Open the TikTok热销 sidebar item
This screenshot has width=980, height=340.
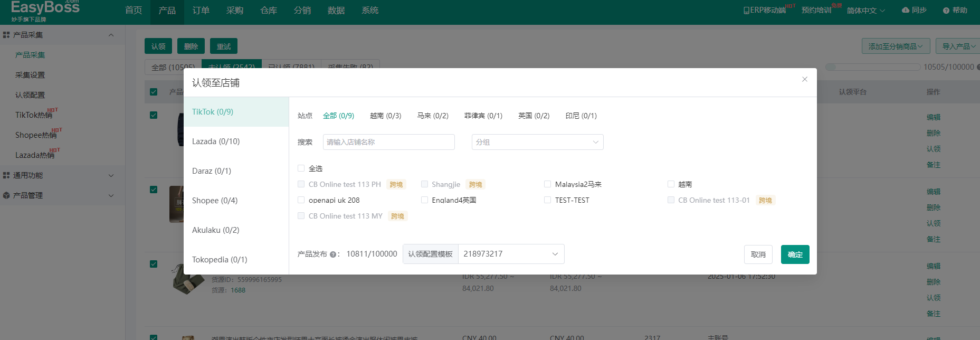coord(34,115)
